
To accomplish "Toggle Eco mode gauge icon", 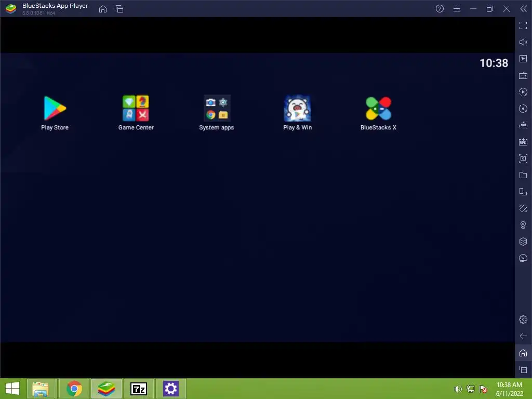I will [523, 258].
